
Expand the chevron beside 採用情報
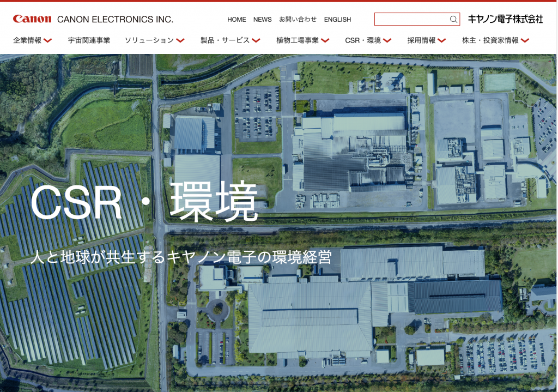(x=442, y=40)
